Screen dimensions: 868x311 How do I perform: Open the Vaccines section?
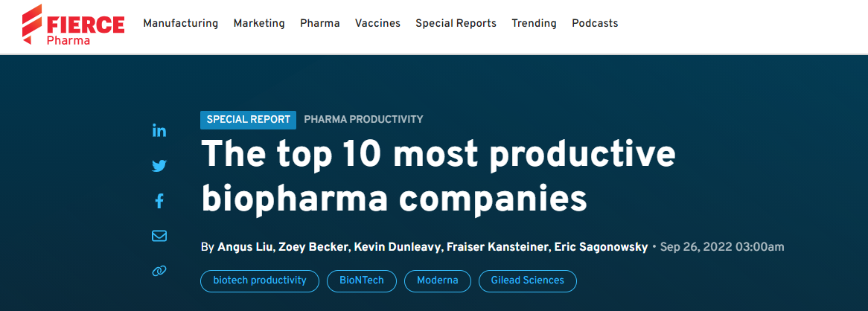click(377, 23)
